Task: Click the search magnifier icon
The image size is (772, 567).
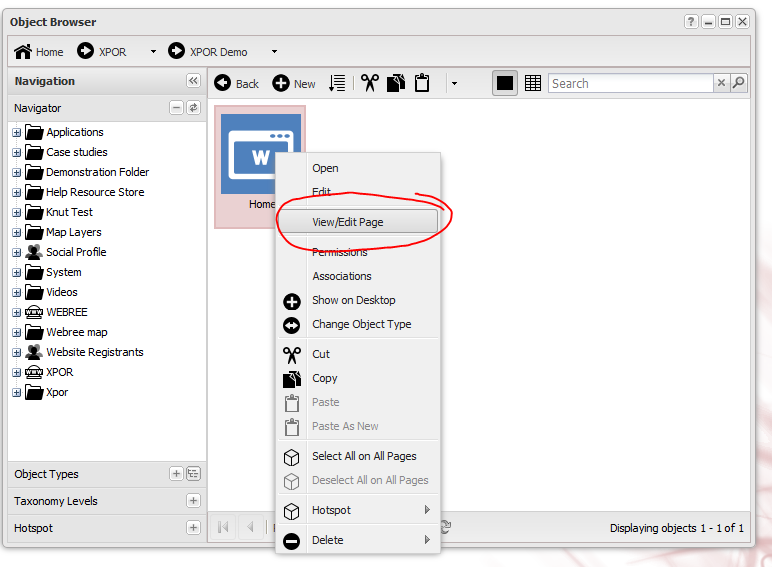Action: click(x=738, y=83)
